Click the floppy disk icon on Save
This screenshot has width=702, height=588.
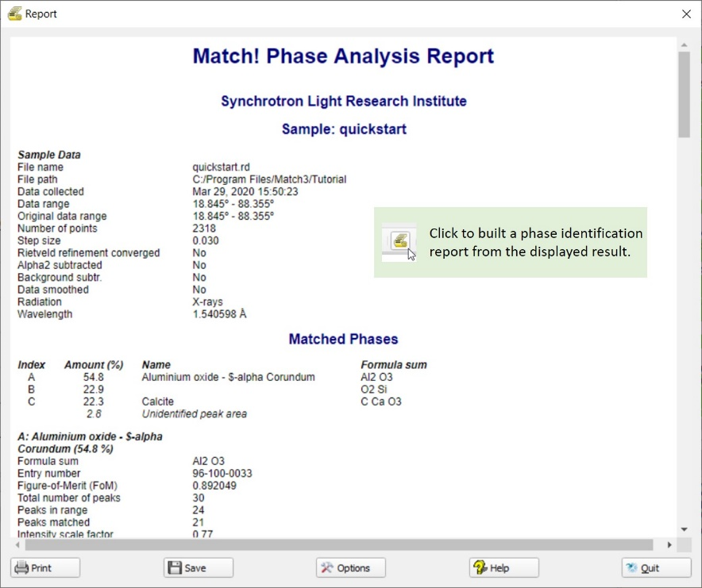pos(175,568)
